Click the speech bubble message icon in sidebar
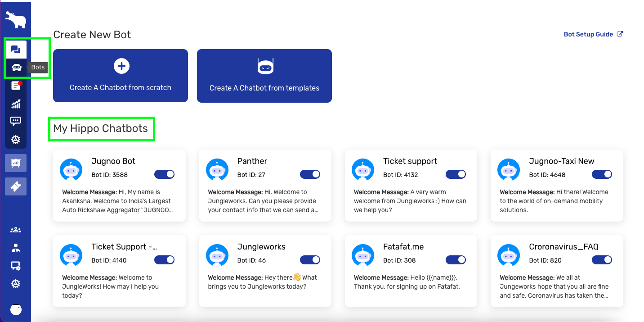 click(16, 121)
